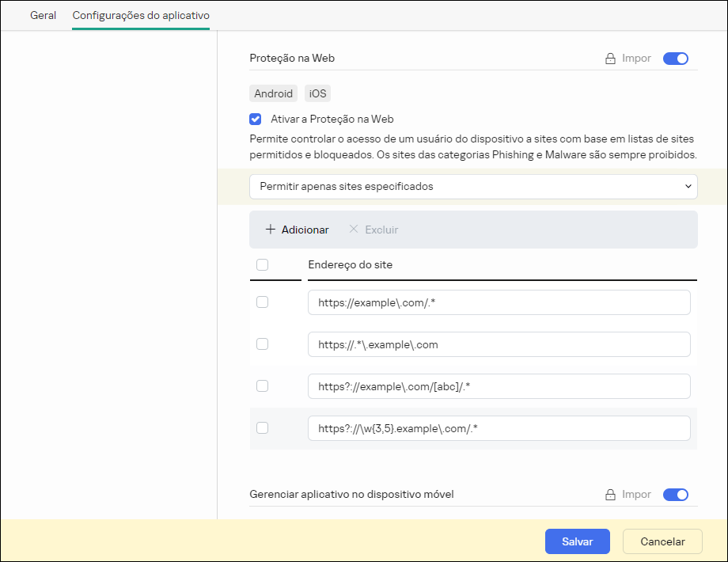Uncheck Ativar a Proteção na Web
Image resolution: width=728 pixels, height=562 pixels.
coord(256,120)
